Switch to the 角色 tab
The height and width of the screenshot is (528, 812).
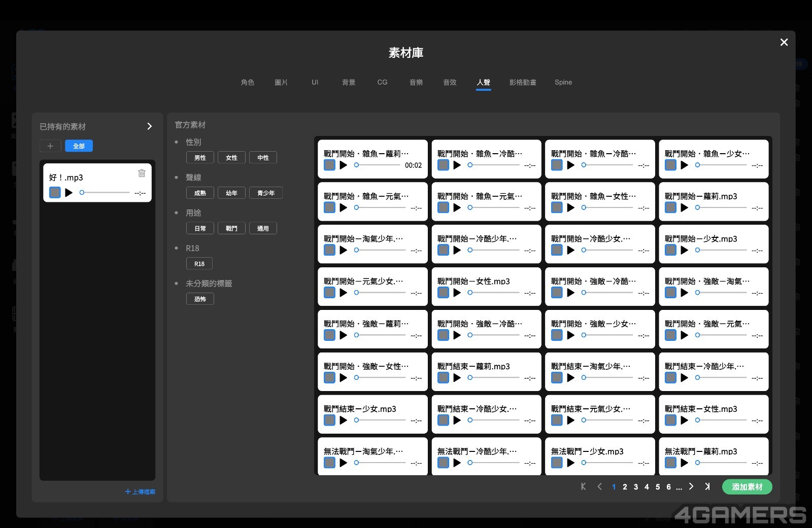pyautogui.click(x=248, y=82)
